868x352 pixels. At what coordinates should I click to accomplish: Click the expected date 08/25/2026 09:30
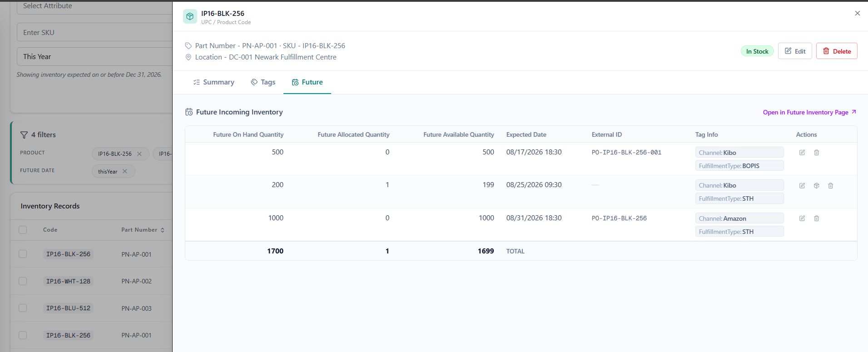tap(534, 185)
